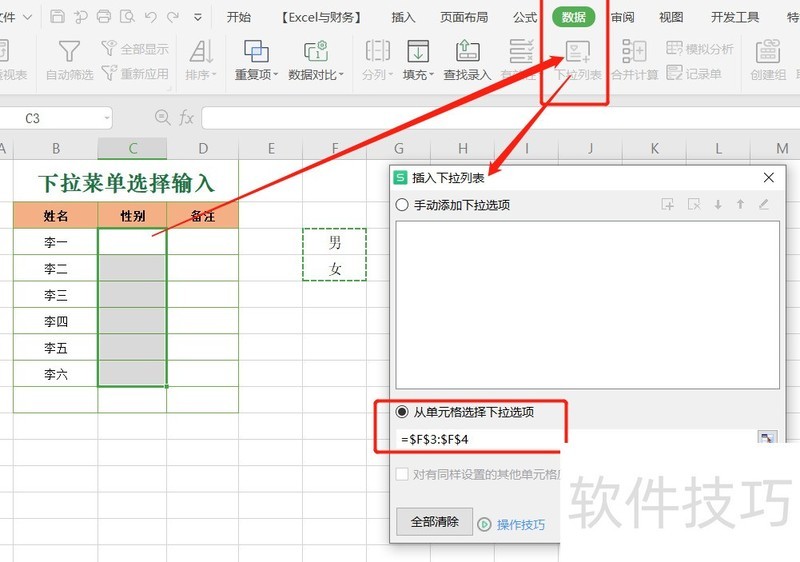
Task: Toggle the 对有同样设置的其他单元格 checkbox
Action: click(403, 475)
